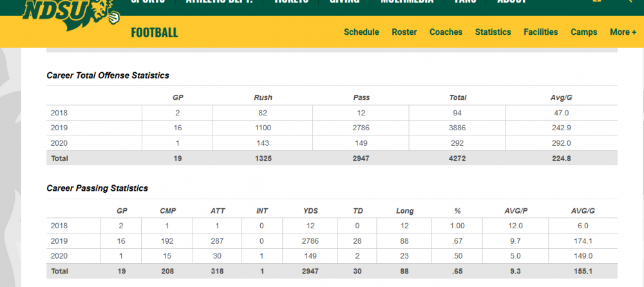Image resolution: width=644 pixels, height=287 pixels.
Task: Select career completions total 208
Action: [x=167, y=272]
